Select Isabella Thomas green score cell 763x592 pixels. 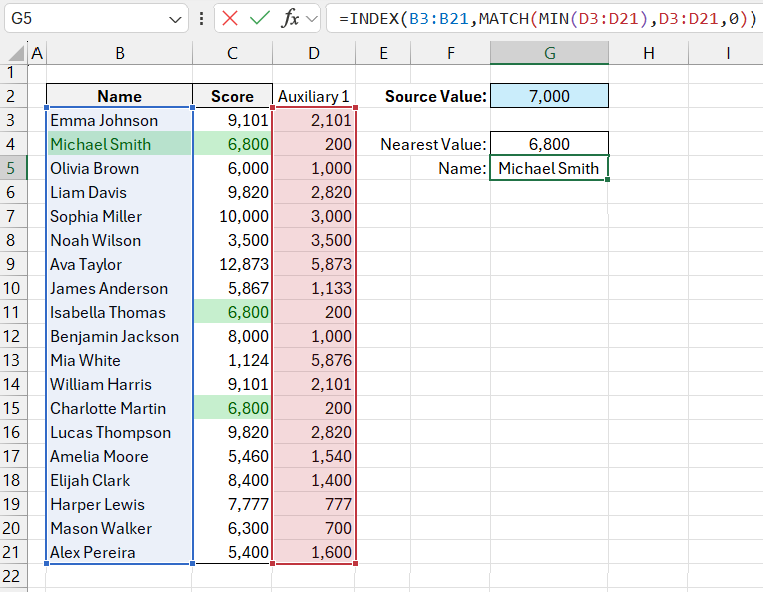pyautogui.click(x=232, y=312)
